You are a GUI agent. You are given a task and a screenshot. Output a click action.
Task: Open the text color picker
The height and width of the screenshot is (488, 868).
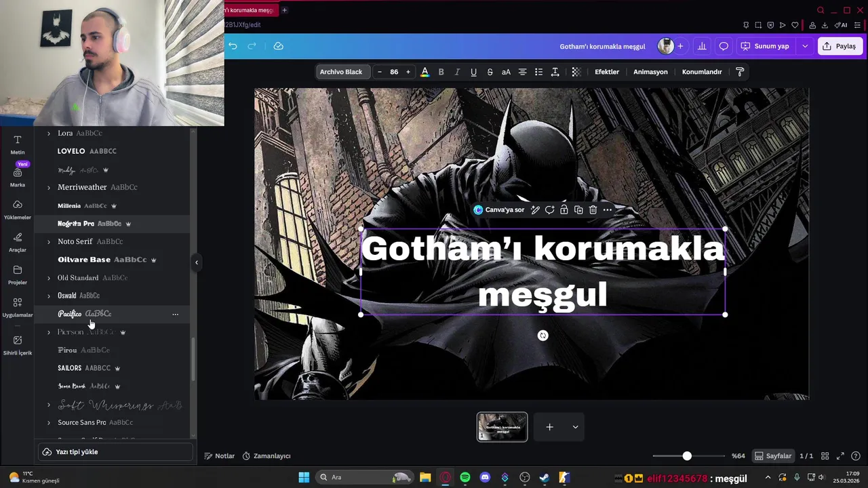point(425,72)
